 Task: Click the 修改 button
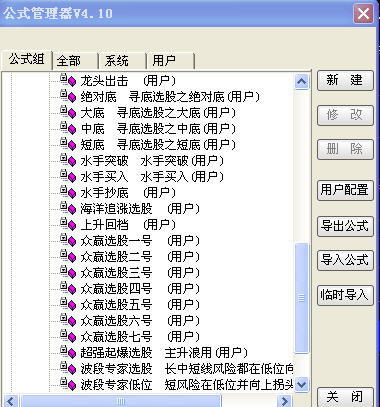click(345, 115)
